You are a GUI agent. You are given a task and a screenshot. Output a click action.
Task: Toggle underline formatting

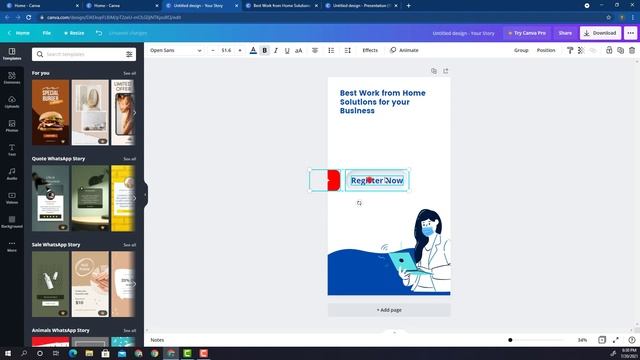pyautogui.click(x=287, y=50)
